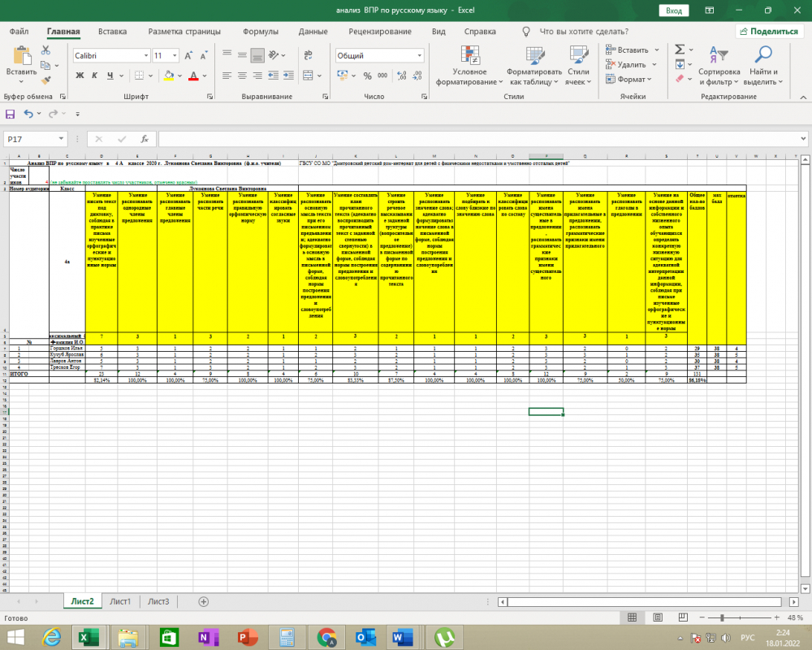The image size is (812, 650).
Task: Switch to the Вставка ribbon tab
Action: pyautogui.click(x=112, y=31)
